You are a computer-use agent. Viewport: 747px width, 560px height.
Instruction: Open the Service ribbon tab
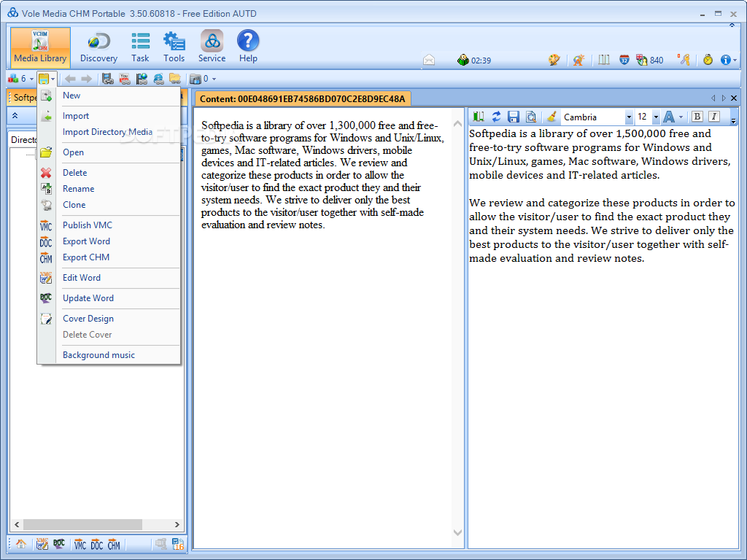(x=212, y=47)
